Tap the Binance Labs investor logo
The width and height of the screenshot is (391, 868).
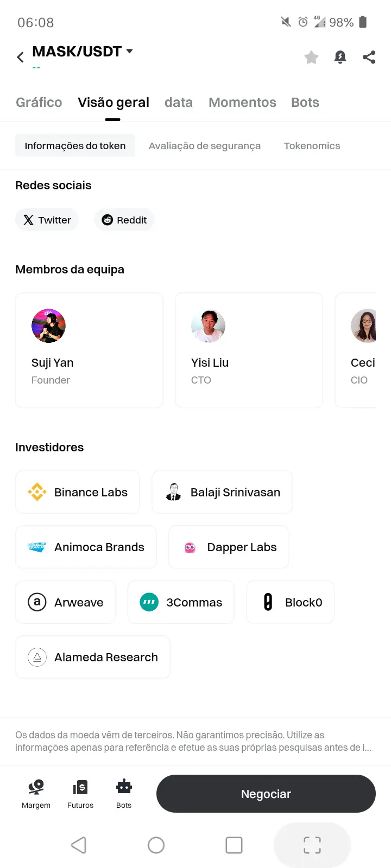coord(37,492)
